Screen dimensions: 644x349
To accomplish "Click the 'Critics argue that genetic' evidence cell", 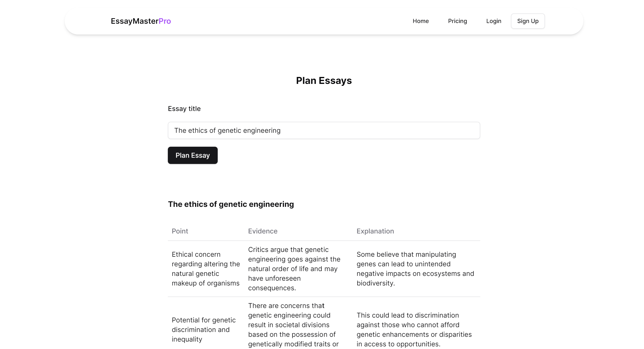I will click(294, 268).
